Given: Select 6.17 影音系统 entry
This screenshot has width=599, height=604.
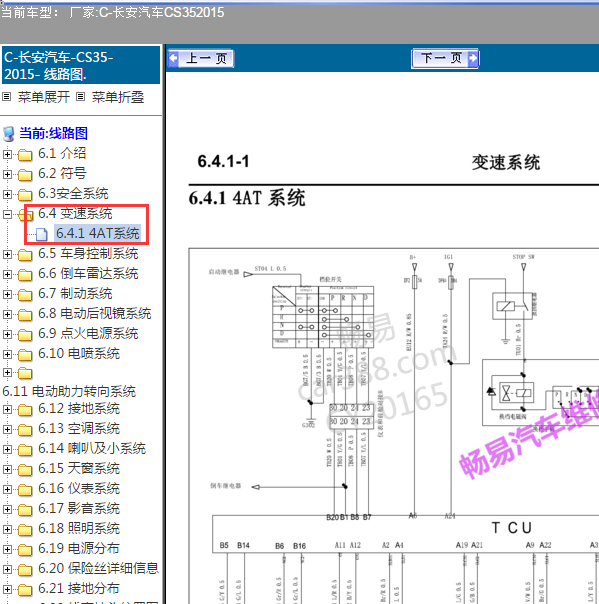Looking at the screenshot, I should 79,508.
